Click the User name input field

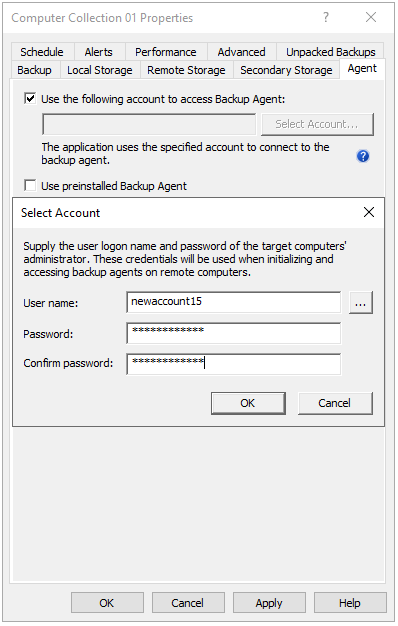[234, 302]
